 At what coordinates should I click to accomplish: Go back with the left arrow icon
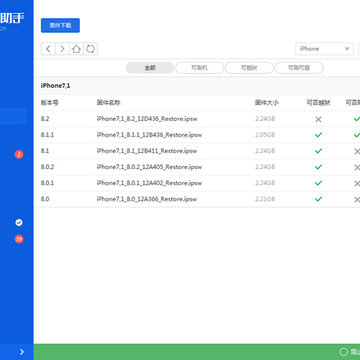pos(48,49)
